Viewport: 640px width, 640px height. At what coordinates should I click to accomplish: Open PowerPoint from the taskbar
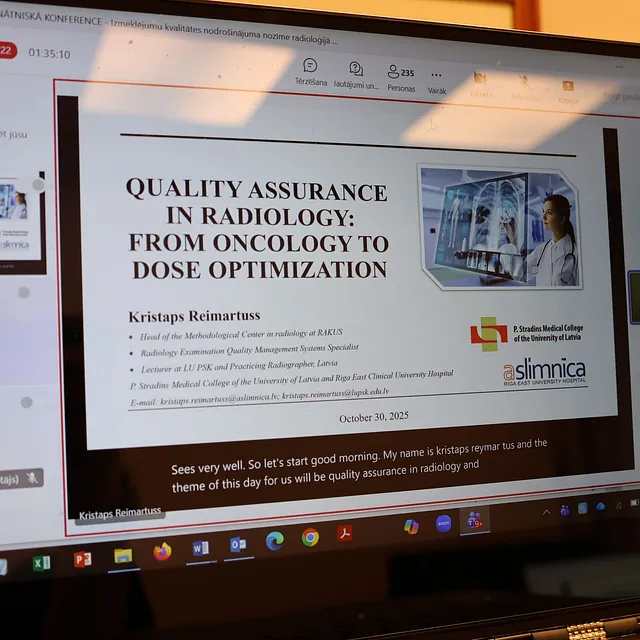82,559
